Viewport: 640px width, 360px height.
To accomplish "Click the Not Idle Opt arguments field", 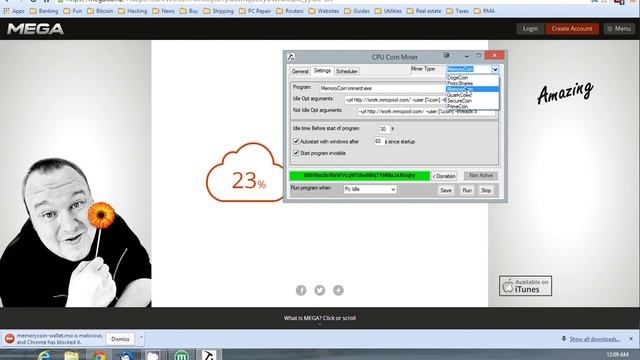I will [427, 111].
